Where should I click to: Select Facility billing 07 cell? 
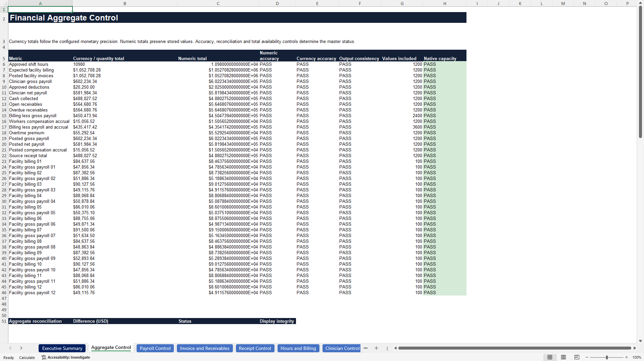tap(40, 230)
